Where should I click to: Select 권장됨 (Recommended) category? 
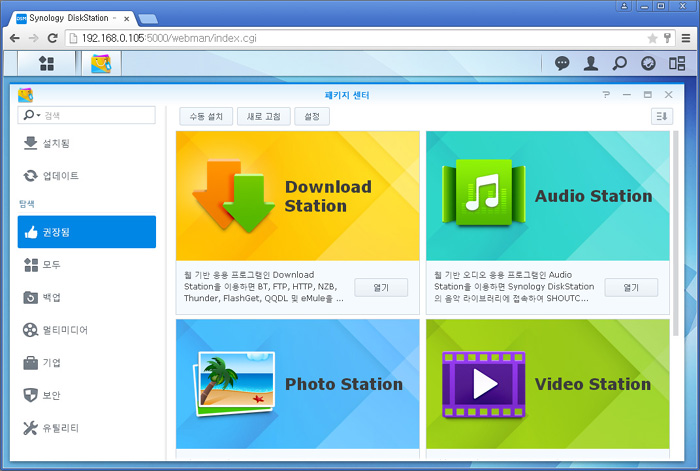tap(87, 232)
